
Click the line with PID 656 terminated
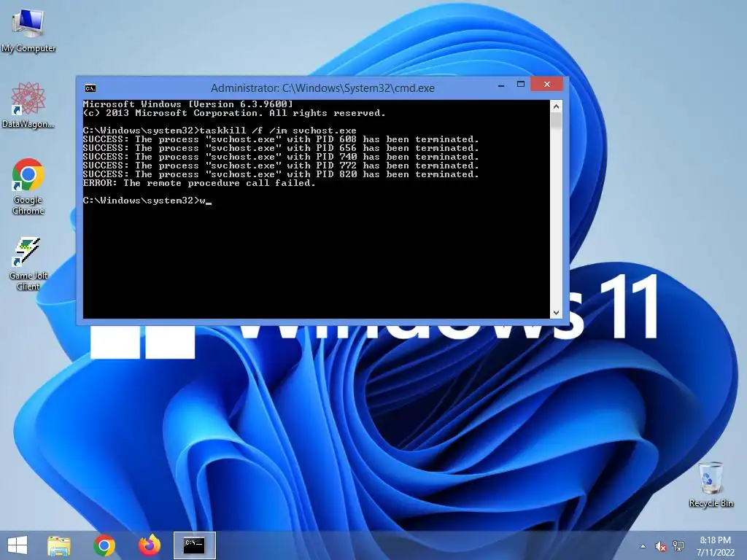(x=281, y=148)
